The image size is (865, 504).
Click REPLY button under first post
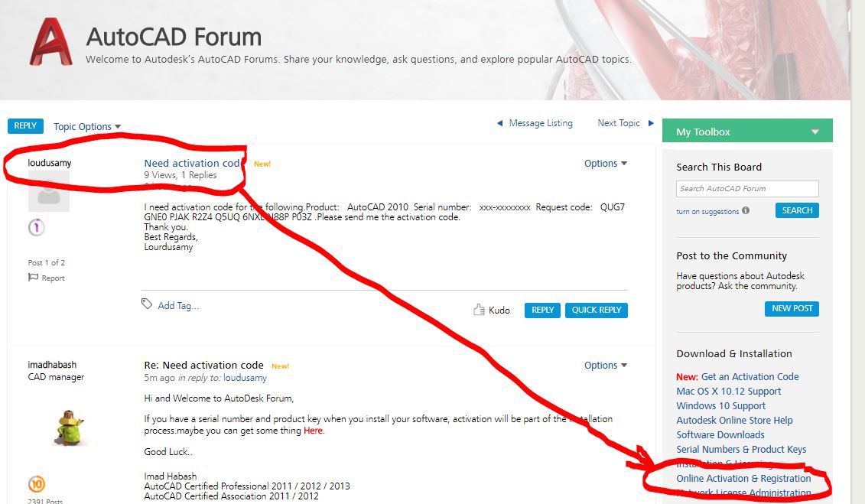(x=542, y=311)
